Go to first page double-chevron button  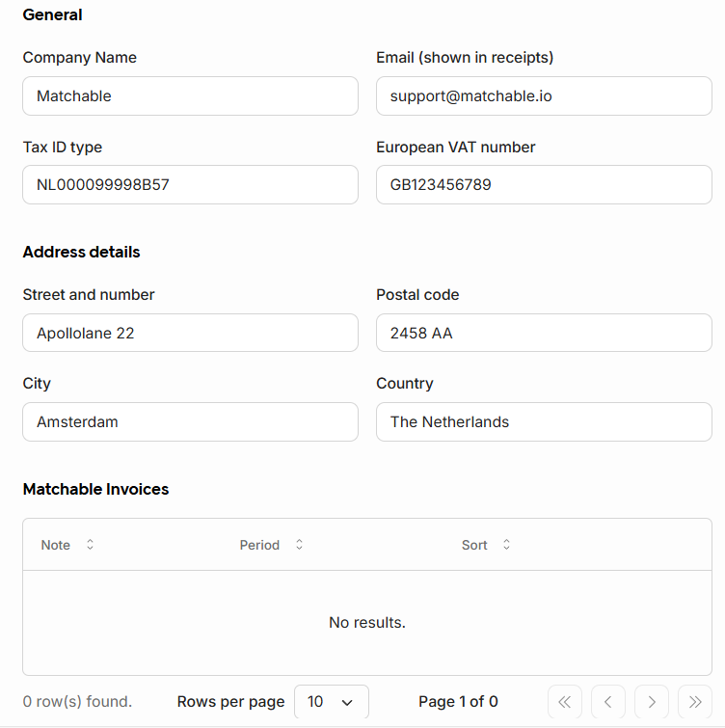[564, 702]
